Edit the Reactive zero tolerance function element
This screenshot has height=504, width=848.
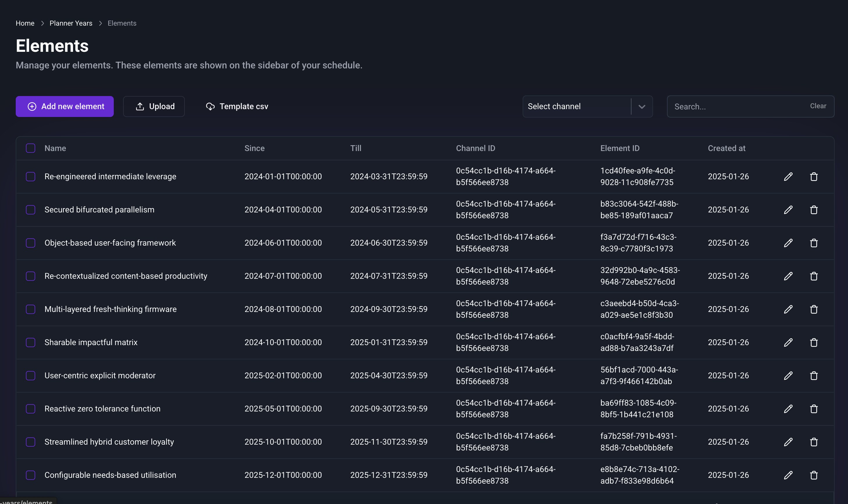788,409
